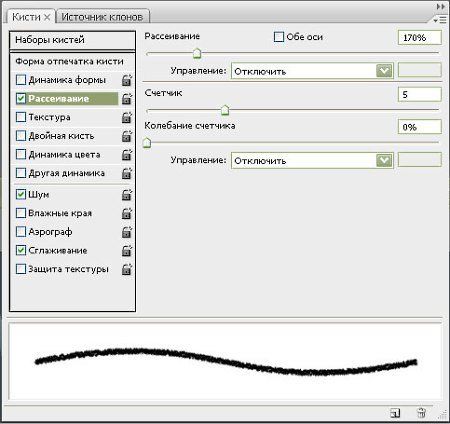The width and height of the screenshot is (450, 424).
Task: Enable the Аэрограф checkbox
Action: coord(21,232)
